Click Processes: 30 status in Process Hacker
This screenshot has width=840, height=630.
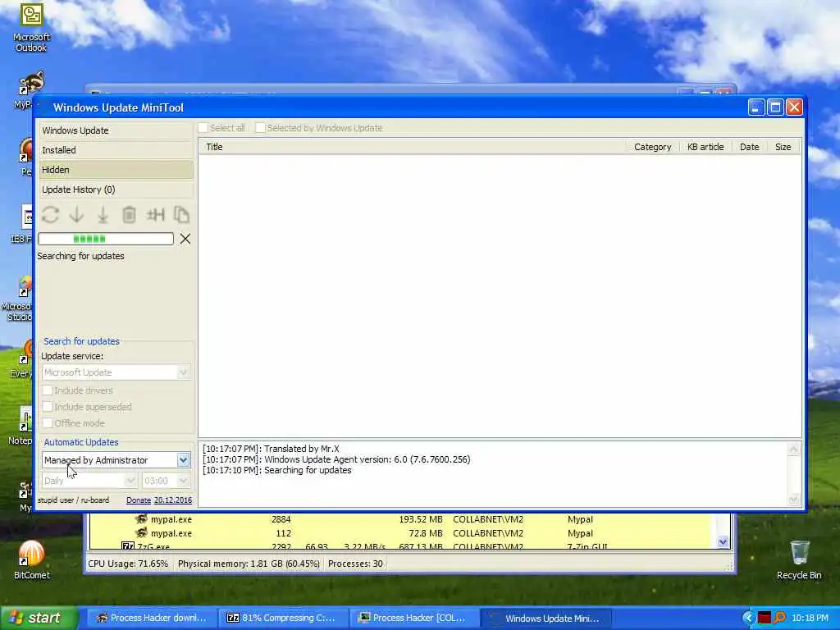355,564
